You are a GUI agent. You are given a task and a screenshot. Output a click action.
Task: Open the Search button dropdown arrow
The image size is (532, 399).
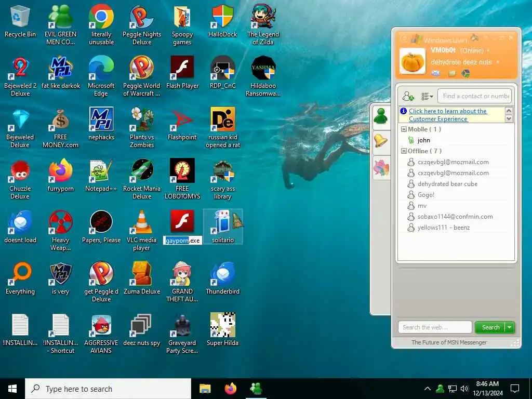coord(510,327)
